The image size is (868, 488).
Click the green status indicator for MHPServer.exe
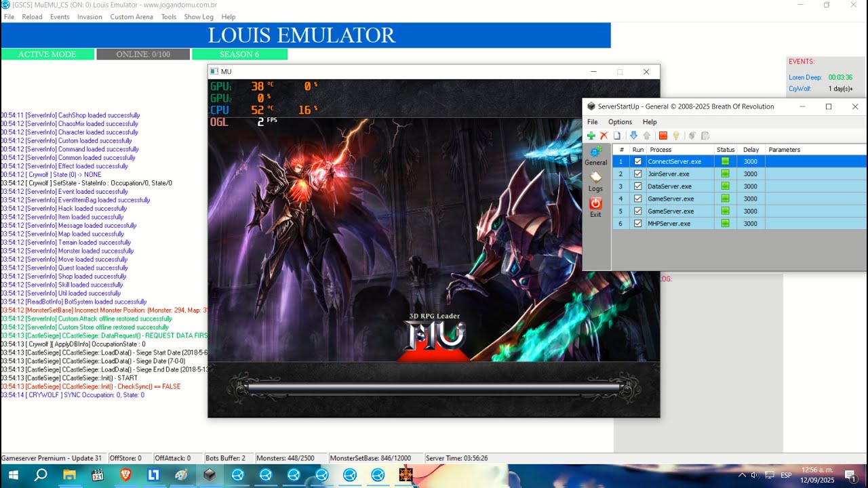tap(725, 224)
